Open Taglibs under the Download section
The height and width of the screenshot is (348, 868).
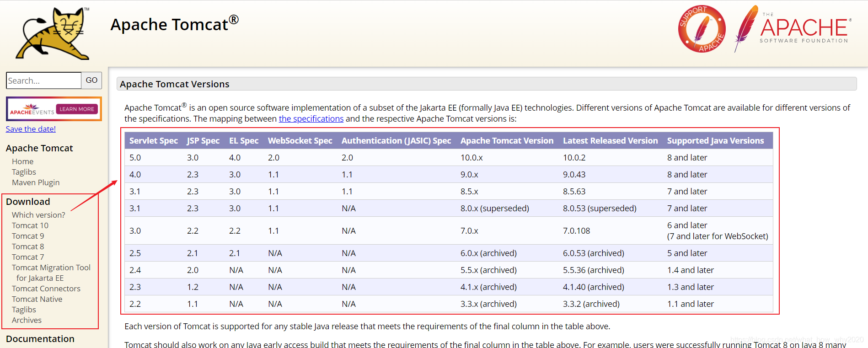[24, 310]
